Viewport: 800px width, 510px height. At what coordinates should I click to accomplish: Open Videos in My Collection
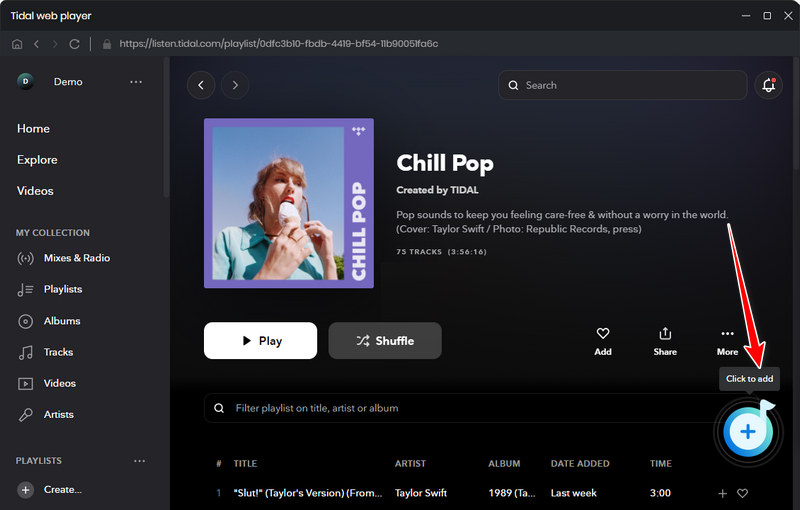tap(47, 384)
